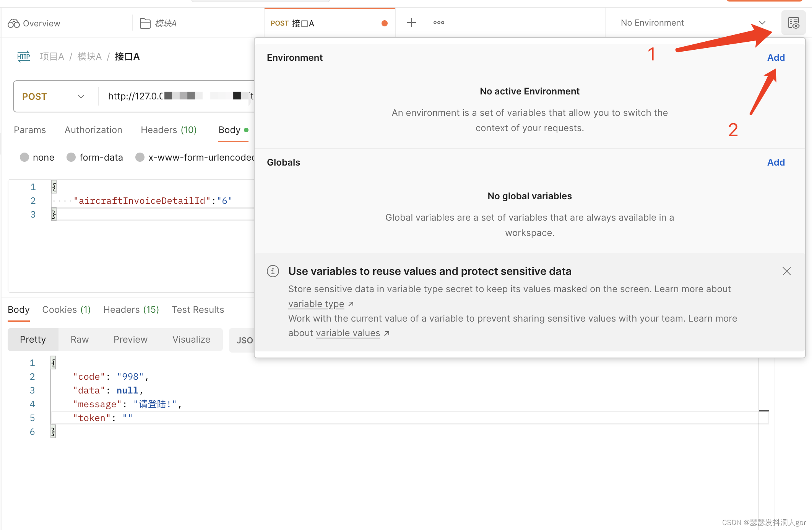This screenshot has height=530, width=812.
Task: Open the Authorization tab
Action: pos(93,130)
